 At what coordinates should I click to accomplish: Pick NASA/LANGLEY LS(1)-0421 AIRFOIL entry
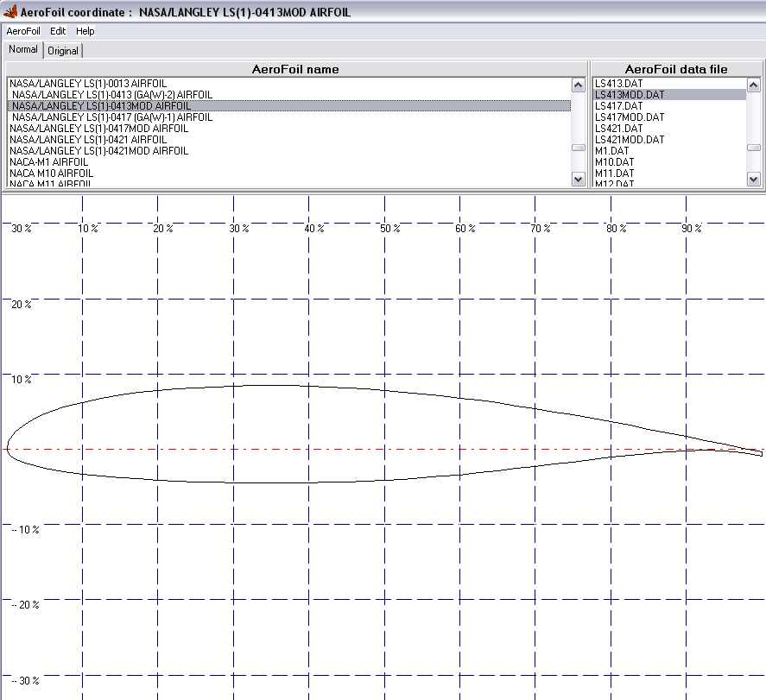click(88, 140)
